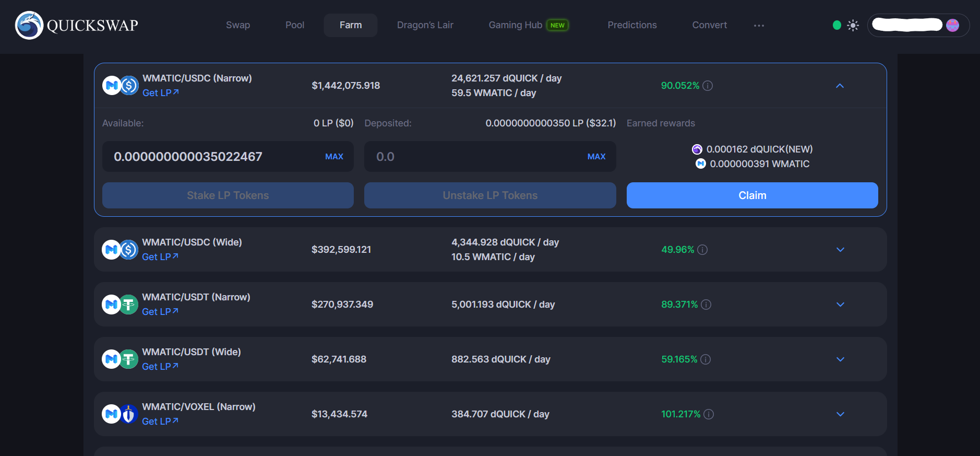Click MAX in the unstake amount field
Viewport: 980px width, 456px height.
[x=596, y=157]
